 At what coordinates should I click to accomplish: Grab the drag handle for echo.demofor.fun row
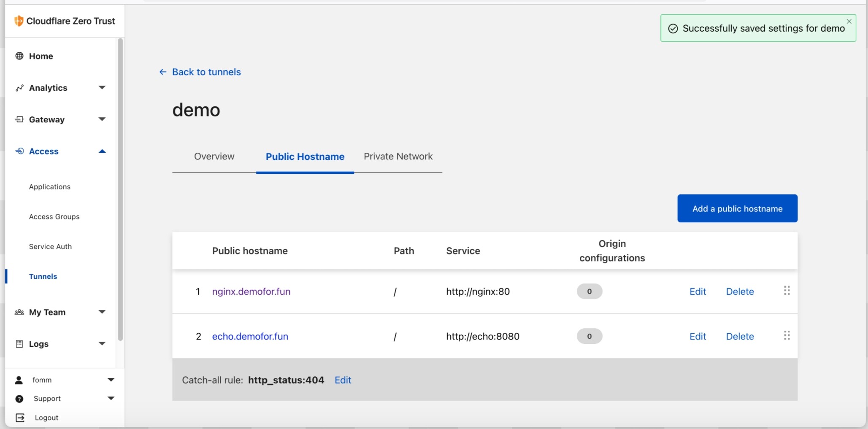(787, 336)
